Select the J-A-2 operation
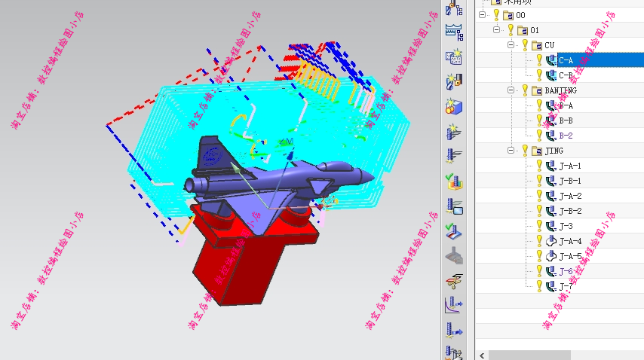The height and width of the screenshot is (360, 644). pos(571,196)
